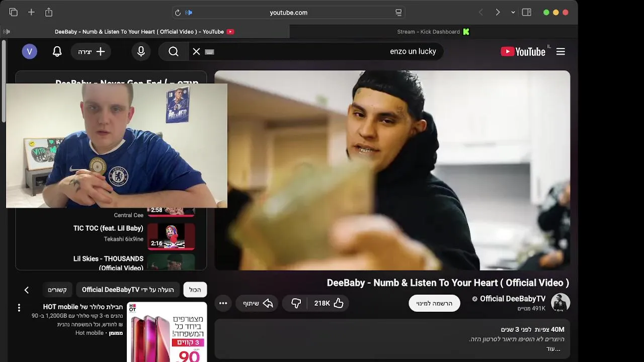Click the HOT mobile ad image
644x362 pixels.
167,332
